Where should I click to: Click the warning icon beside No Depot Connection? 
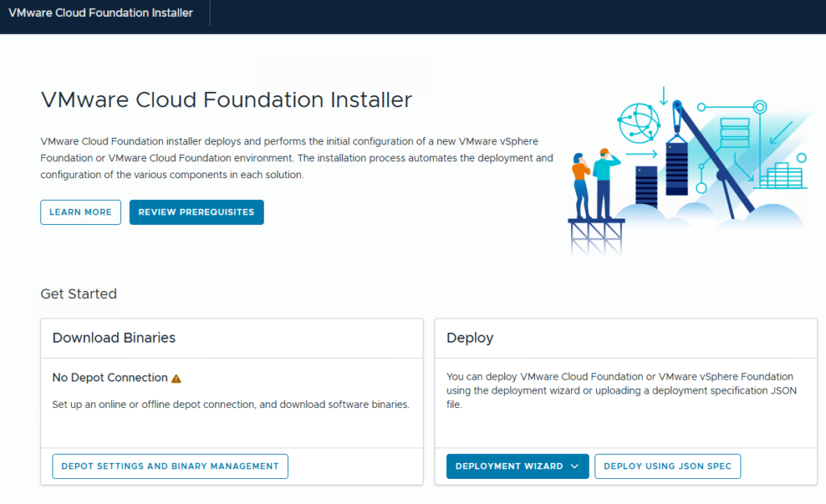[177, 378]
